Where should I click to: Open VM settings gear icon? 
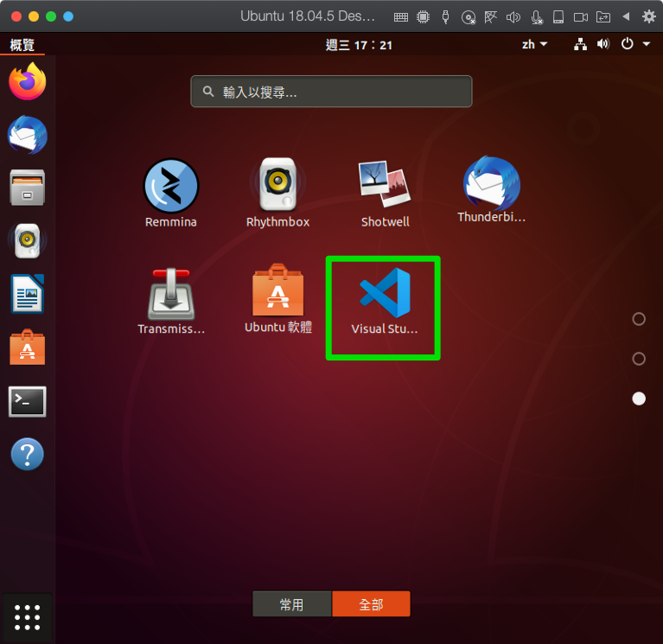coord(648,16)
